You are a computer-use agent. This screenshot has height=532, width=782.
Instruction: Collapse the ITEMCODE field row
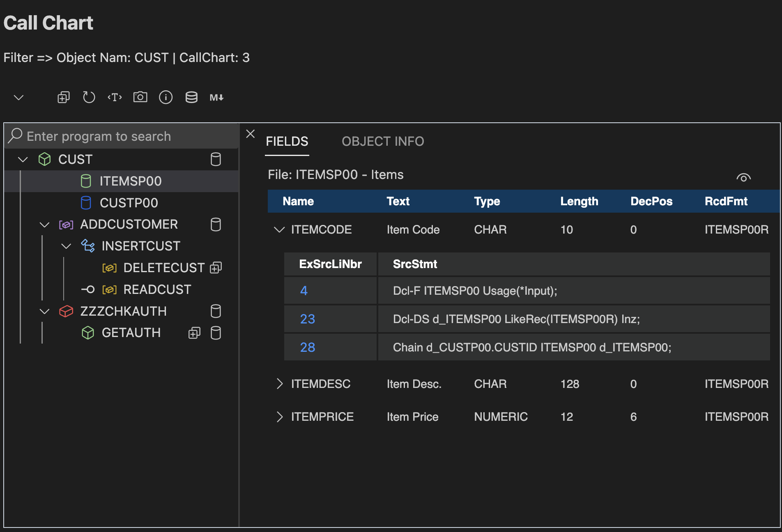click(279, 229)
